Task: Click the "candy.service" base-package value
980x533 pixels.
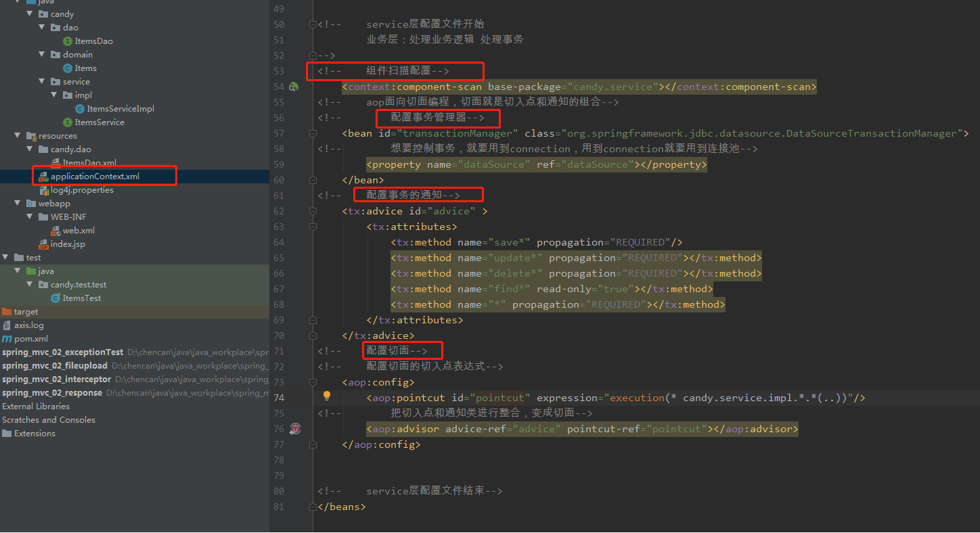Action: [616, 87]
